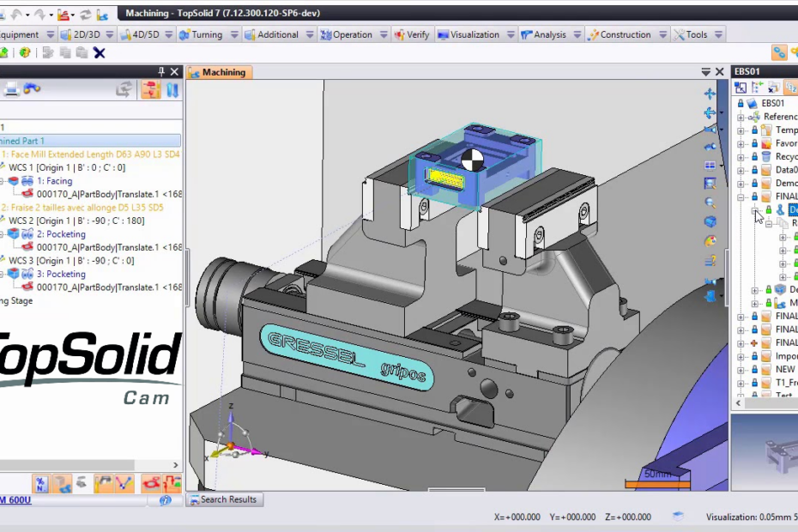
Task: Click the color palette icon in view toolbar
Action: coord(710,241)
